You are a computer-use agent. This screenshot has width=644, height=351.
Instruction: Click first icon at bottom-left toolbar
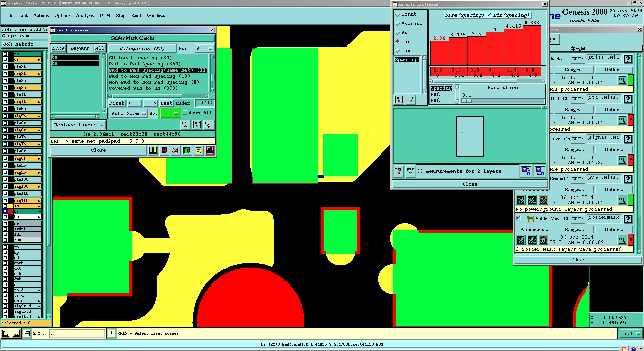pyautogui.click(x=6, y=333)
